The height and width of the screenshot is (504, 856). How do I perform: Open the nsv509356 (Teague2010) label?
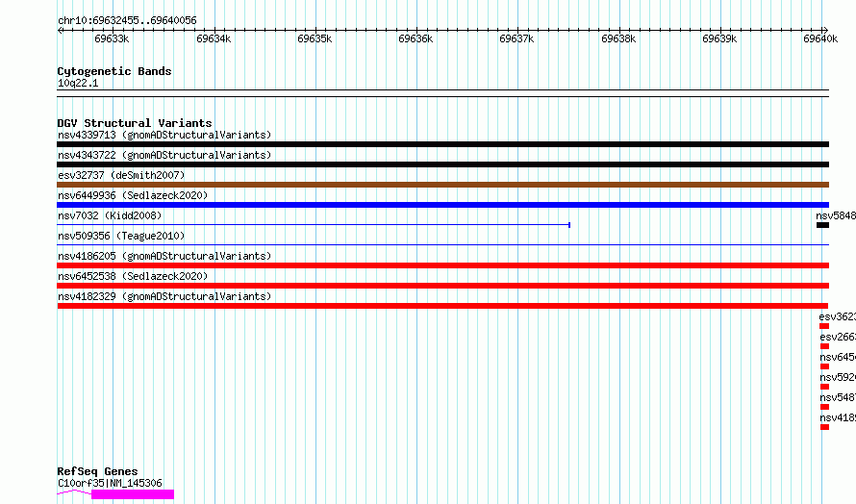[x=121, y=236]
